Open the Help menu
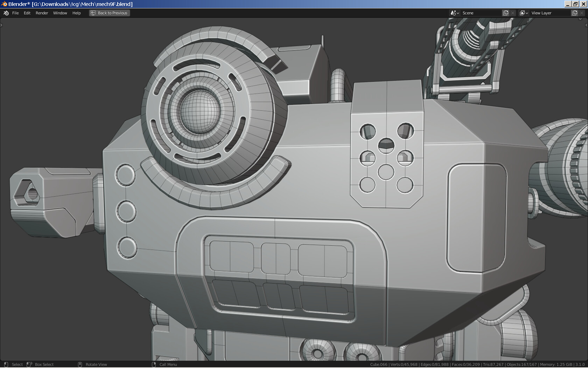 pos(76,13)
